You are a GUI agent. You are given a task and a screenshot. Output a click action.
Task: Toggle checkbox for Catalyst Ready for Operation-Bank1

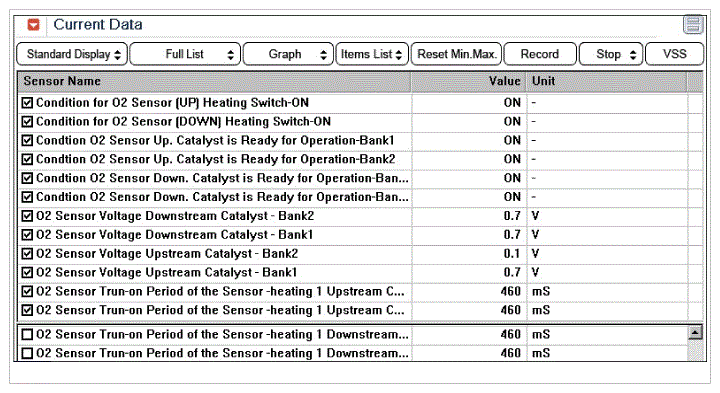pyautogui.click(x=27, y=140)
